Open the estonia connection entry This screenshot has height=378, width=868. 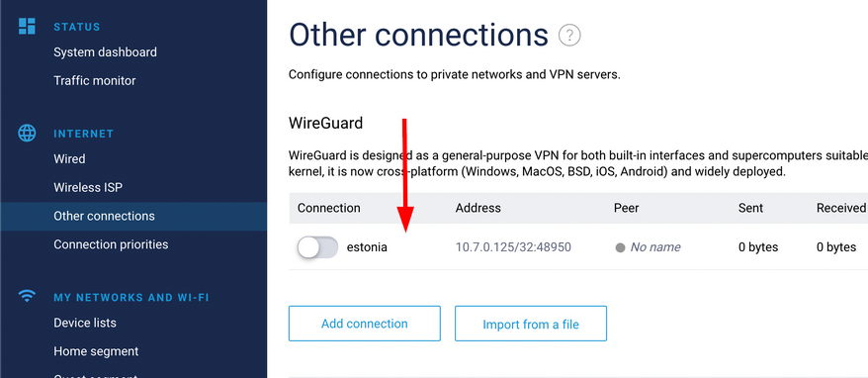[367, 247]
